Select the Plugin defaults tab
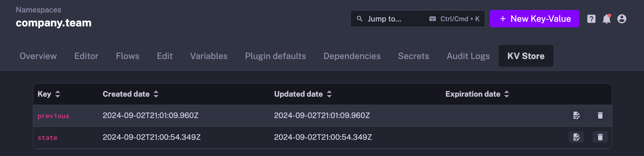 coord(275,56)
